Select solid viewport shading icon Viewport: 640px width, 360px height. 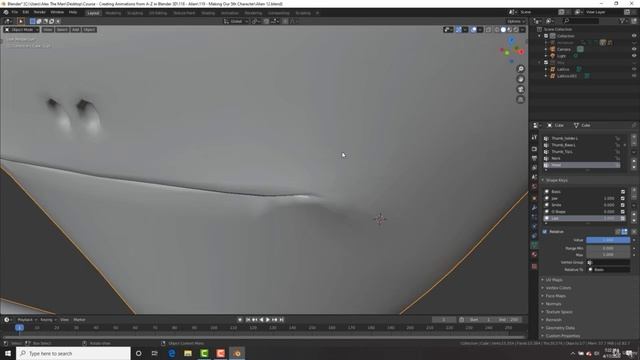coord(503,30)
